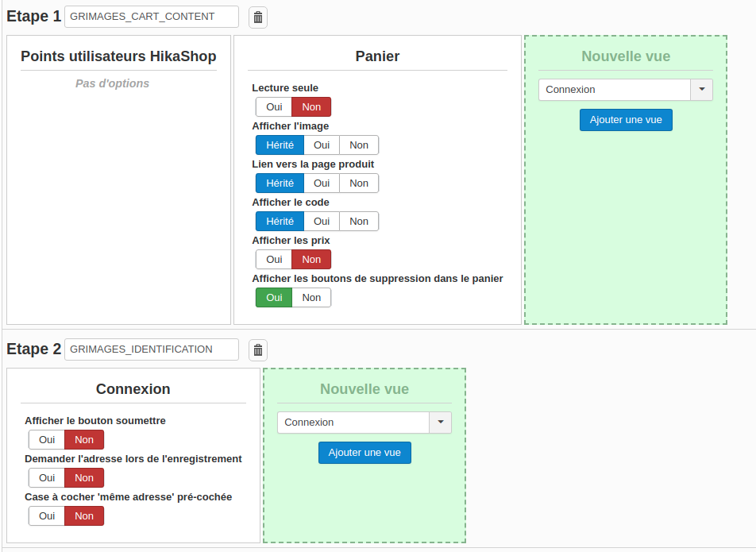This screenshot has width=756, height=552.
Task: Open Etape 2 Nouvelle vue Connexion dropdown
Action: click(364, 423)
